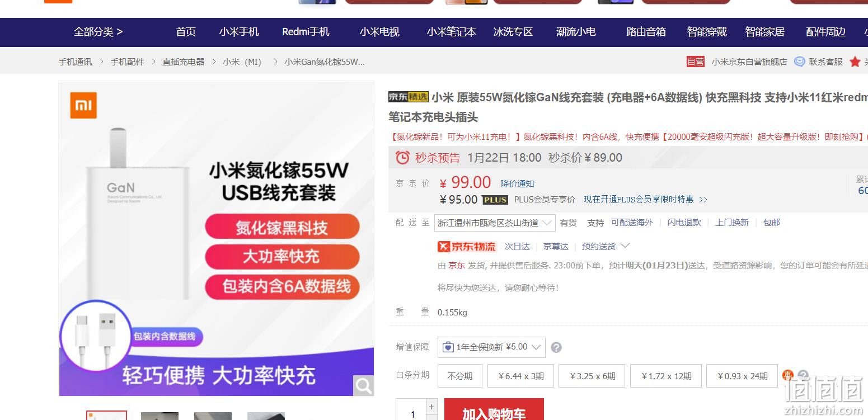This screenshot has height=420, width=868.
Task: Open 潮流小电 nav item
Action: [576, 32]
